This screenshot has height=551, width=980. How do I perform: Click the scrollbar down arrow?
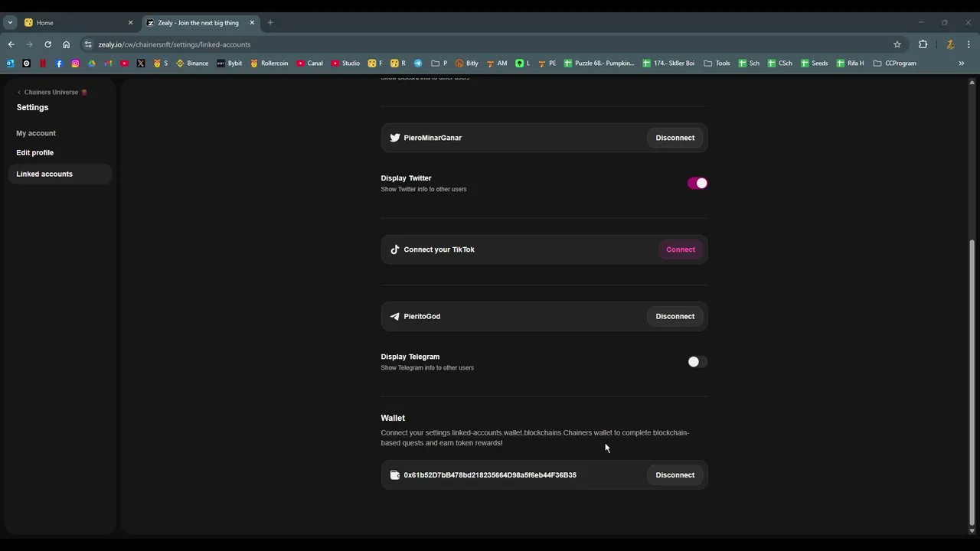972,531
